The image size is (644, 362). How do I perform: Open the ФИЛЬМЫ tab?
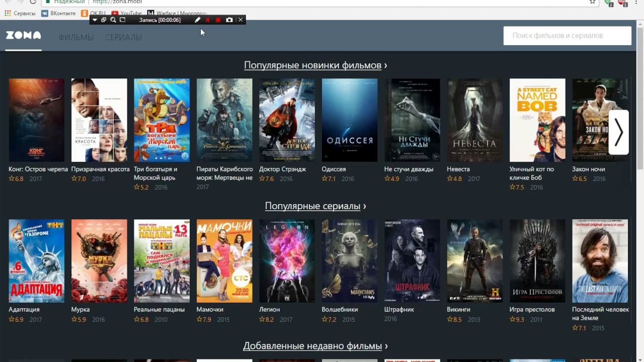click(76, 37)
